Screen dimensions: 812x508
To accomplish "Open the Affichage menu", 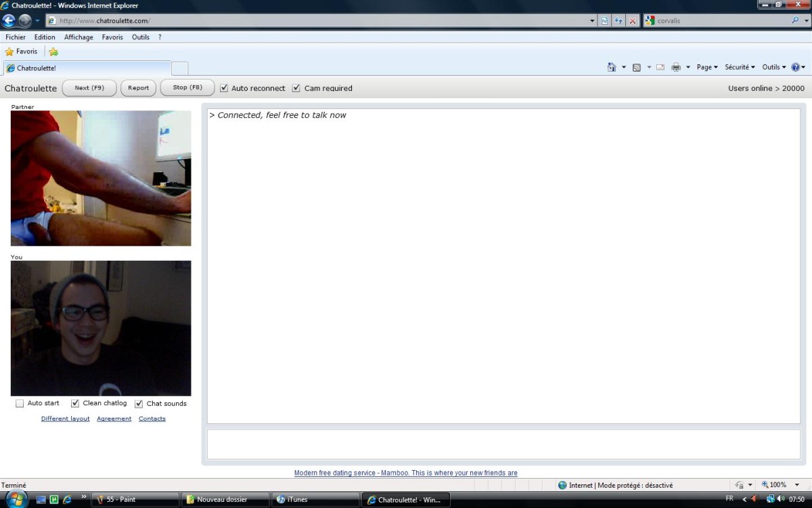I will [x=78, y=37].
